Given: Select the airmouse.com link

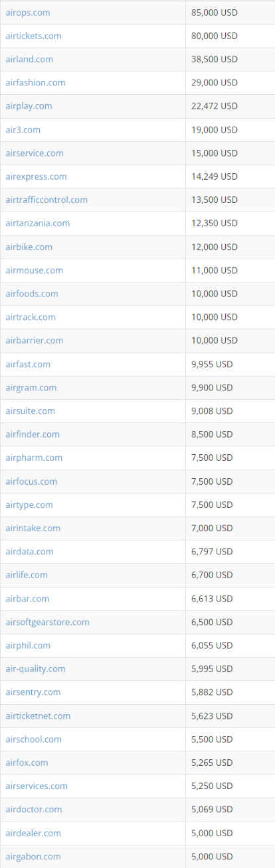Looking at the screenshot, I should click(34, 271).
